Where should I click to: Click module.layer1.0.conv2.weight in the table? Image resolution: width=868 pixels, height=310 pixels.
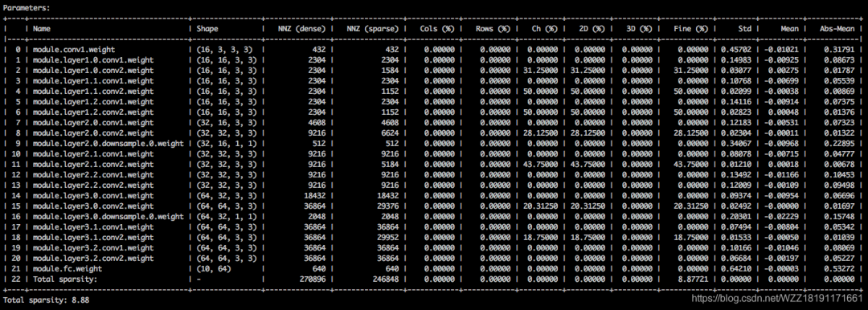click(x=93, y=71)
